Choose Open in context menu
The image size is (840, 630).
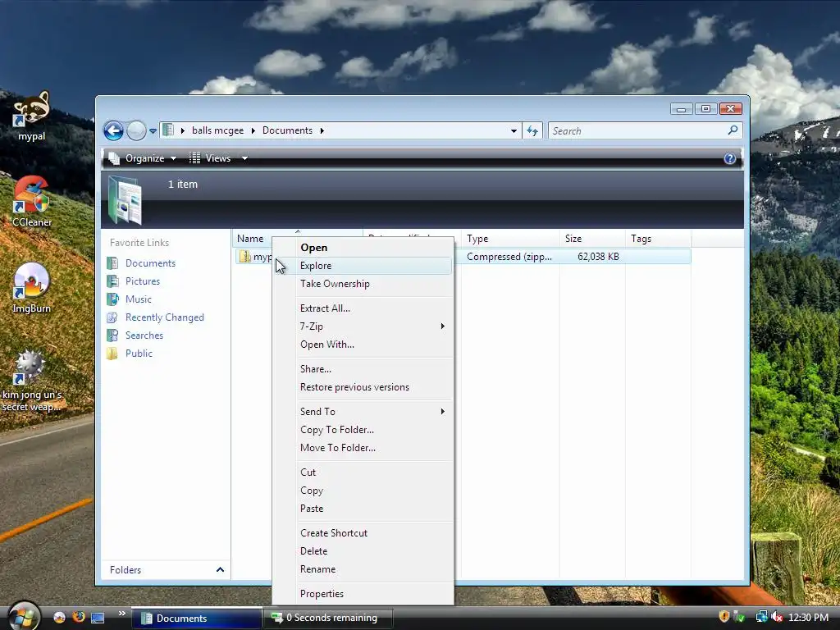(x=363, y=248)
